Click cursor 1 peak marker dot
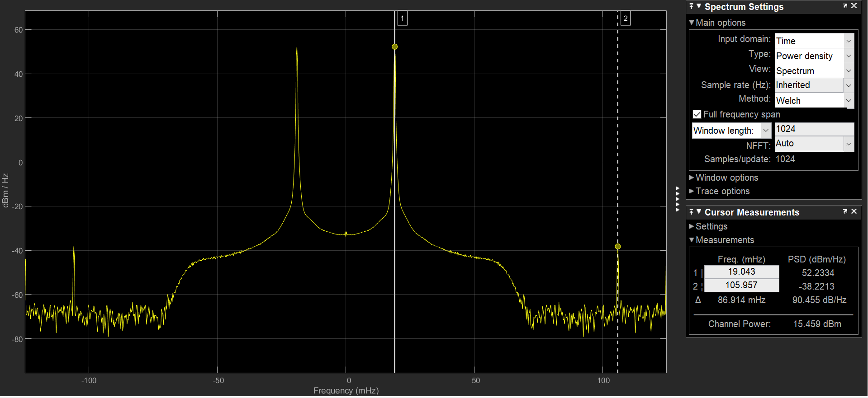 click(x=394, y=47)
